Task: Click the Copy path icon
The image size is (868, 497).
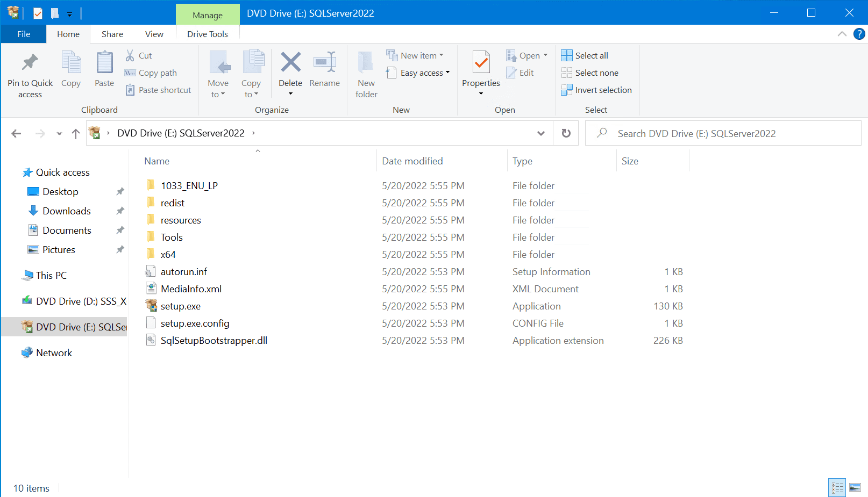Action: coord(130,73)
